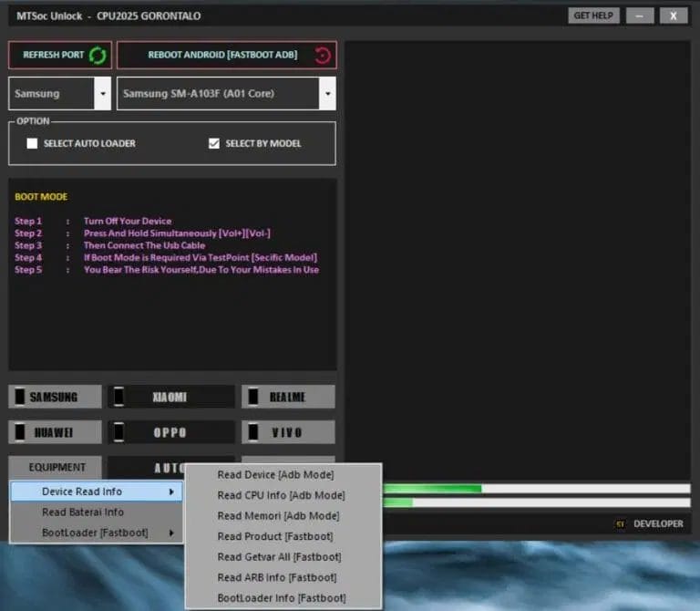Click the GET HELP button
The width and height of the screenshot is (700, 611).
[594, 16]
